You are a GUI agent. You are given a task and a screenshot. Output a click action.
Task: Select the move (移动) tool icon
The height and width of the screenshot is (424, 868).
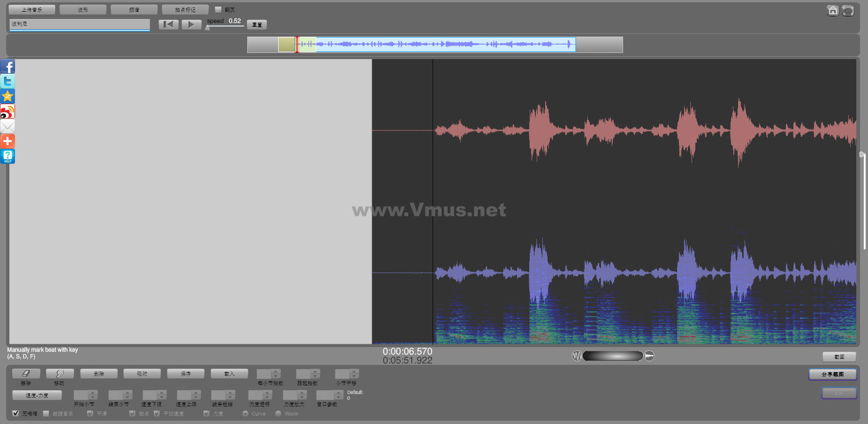pos(60,373)
